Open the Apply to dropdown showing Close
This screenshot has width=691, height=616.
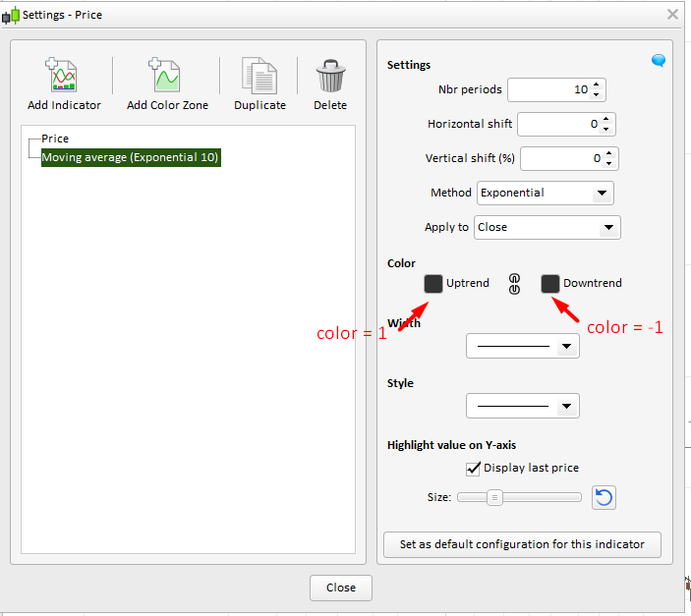tap(547, 227)
